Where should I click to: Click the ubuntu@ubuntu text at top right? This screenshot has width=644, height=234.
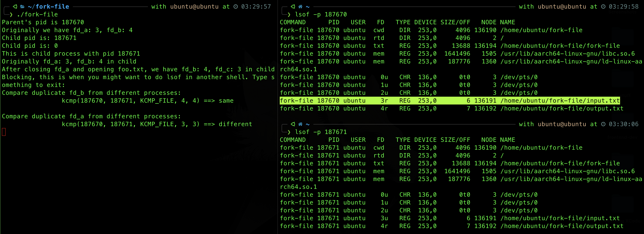pos(562,7)
